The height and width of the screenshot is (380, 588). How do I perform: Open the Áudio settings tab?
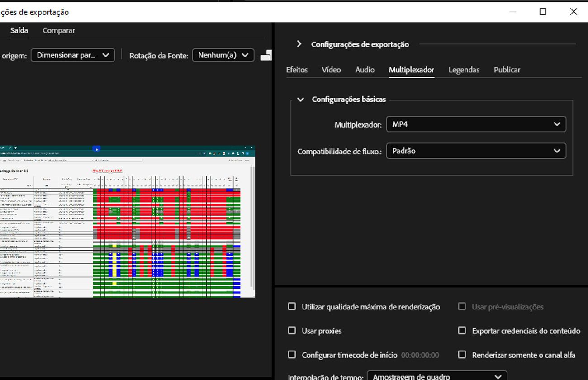364,70
